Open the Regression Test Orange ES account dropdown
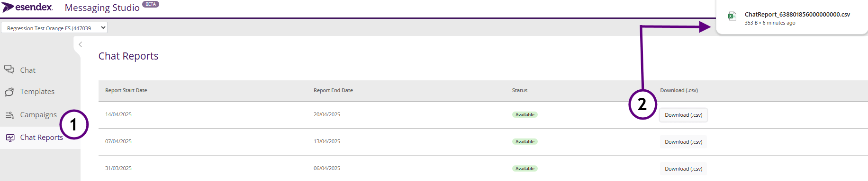Screen dimensions: 868x181 click(x=54, y=28)
